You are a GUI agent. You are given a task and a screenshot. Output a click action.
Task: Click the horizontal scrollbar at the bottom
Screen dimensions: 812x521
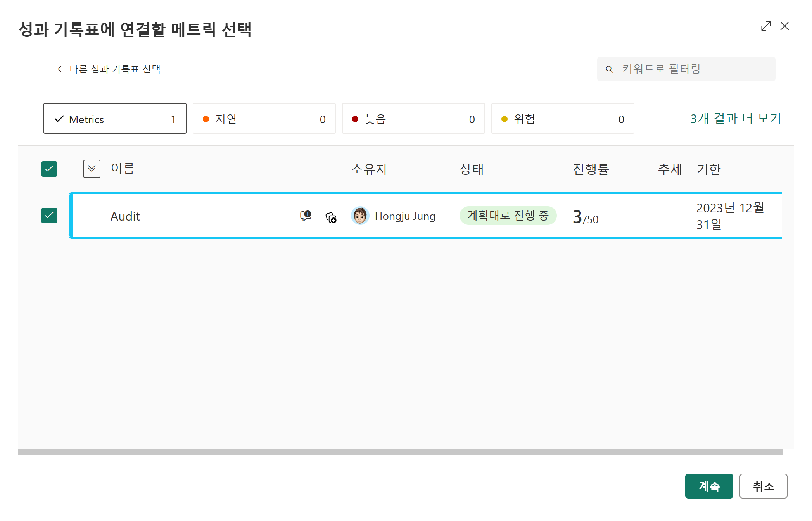400,452
